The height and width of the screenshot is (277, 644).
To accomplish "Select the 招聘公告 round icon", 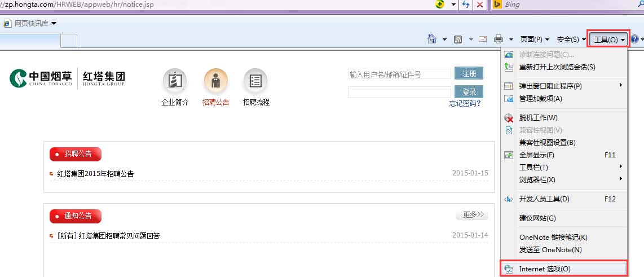I will pyautogui.click(x=215, y=81).
